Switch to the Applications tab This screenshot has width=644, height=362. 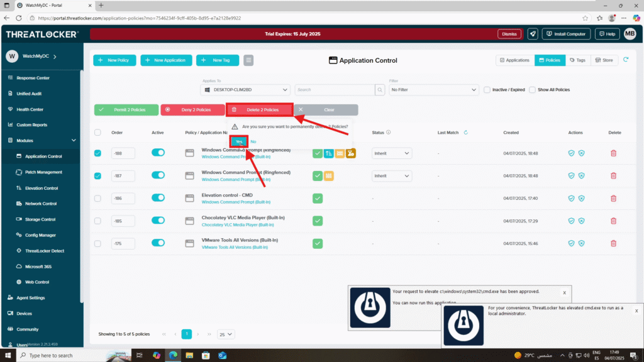click(x=514, y=60)
